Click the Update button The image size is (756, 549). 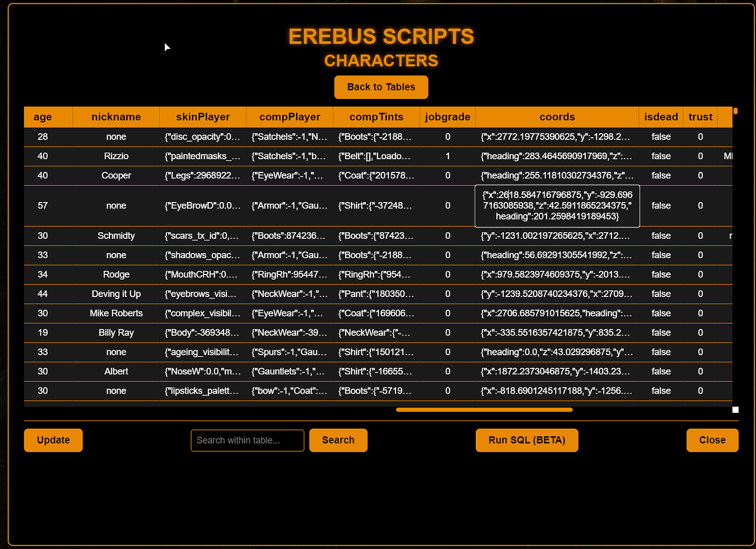(53, 440)
